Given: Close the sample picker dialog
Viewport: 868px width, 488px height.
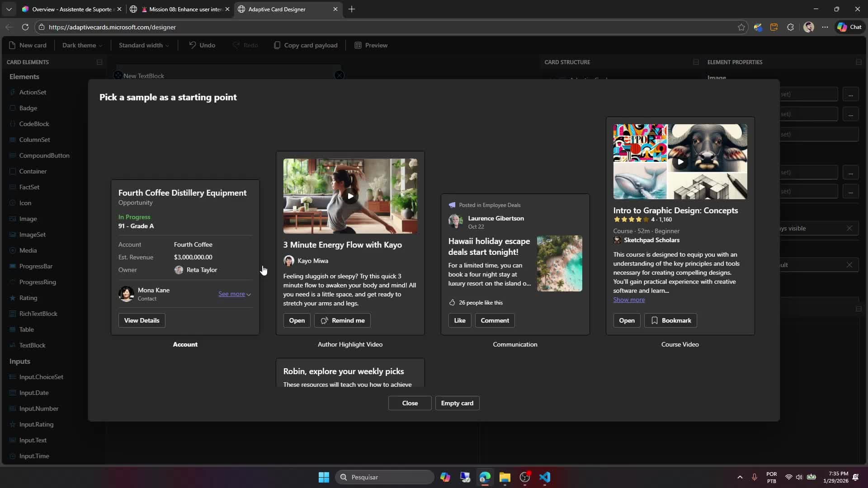Looking at the screenshot, I should (410, 403).
